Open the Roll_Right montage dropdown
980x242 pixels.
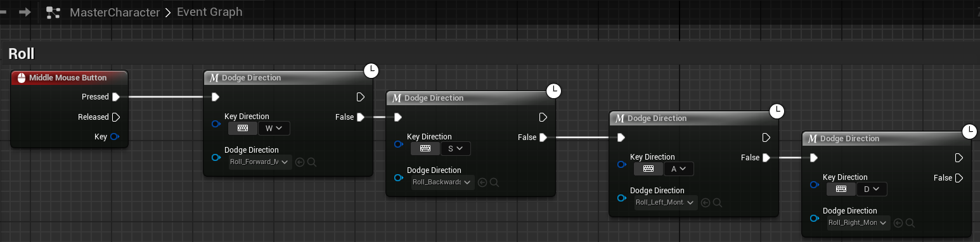click(x=858, y=222)
